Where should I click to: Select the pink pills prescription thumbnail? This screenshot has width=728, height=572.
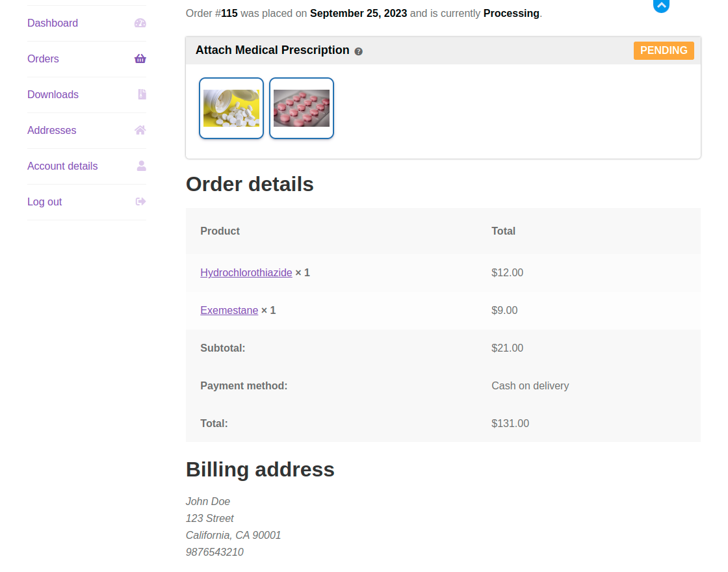(301, 108)
